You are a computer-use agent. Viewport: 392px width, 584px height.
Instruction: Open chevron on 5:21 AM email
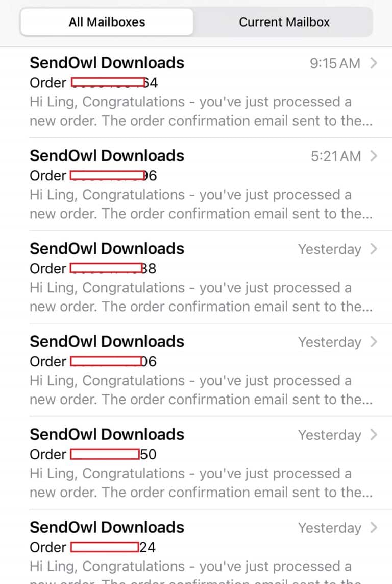[x=374, y=156]
